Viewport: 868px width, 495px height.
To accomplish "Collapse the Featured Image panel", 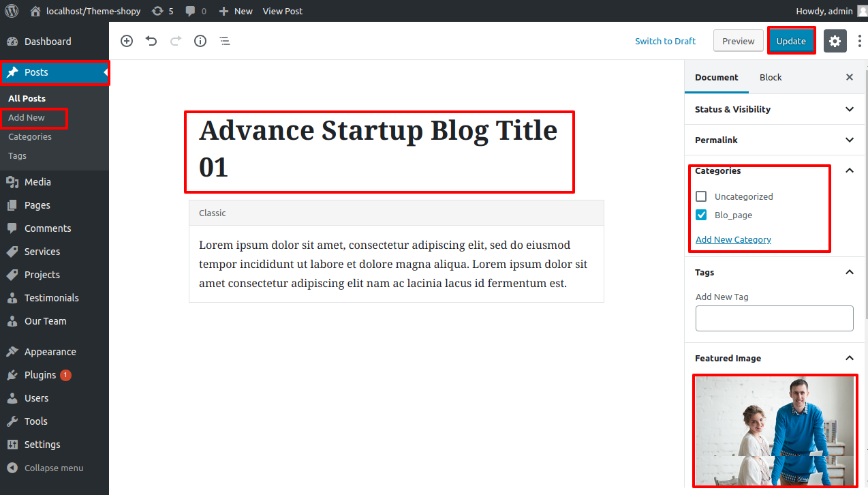I will tap(849, 358).
